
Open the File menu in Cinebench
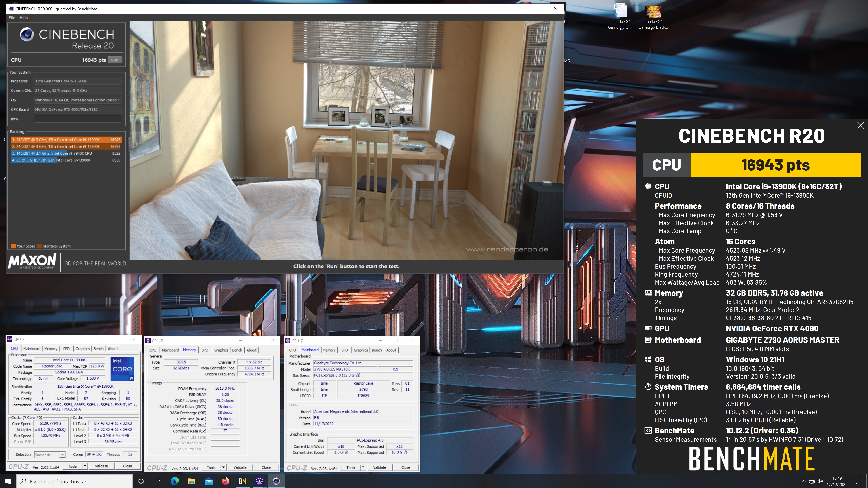click(12, 18)
